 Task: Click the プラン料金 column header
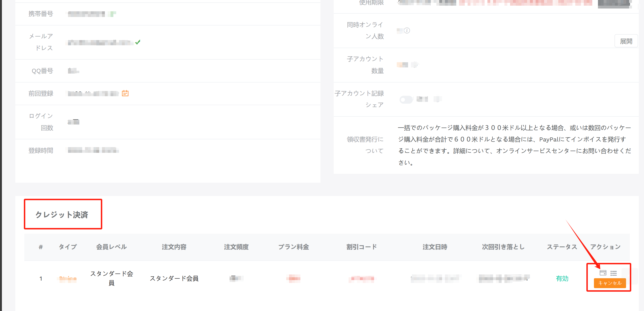(294, 247)
